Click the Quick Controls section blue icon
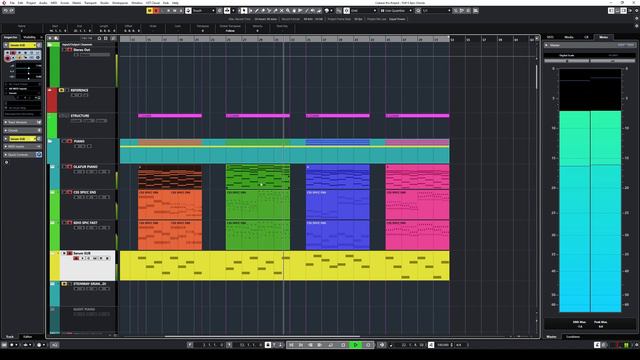640x360 pixels. (x=39, y=155)
